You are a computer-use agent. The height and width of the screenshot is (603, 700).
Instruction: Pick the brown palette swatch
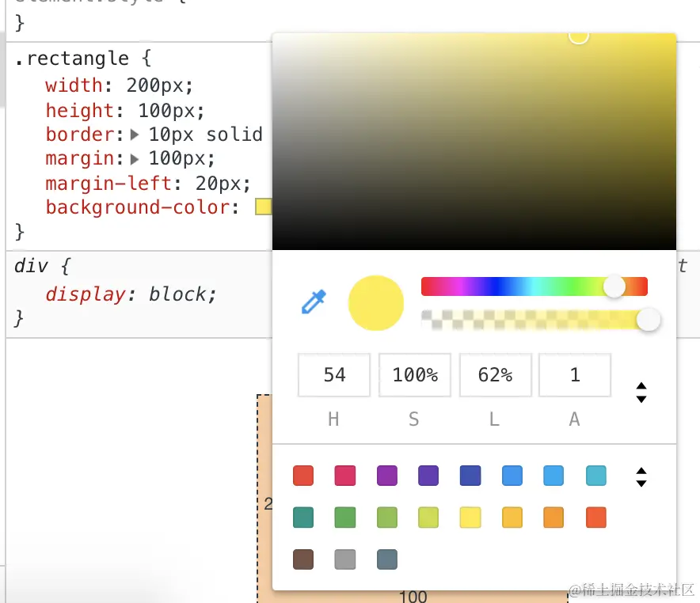pyautogui.click(x=303, y=559)
